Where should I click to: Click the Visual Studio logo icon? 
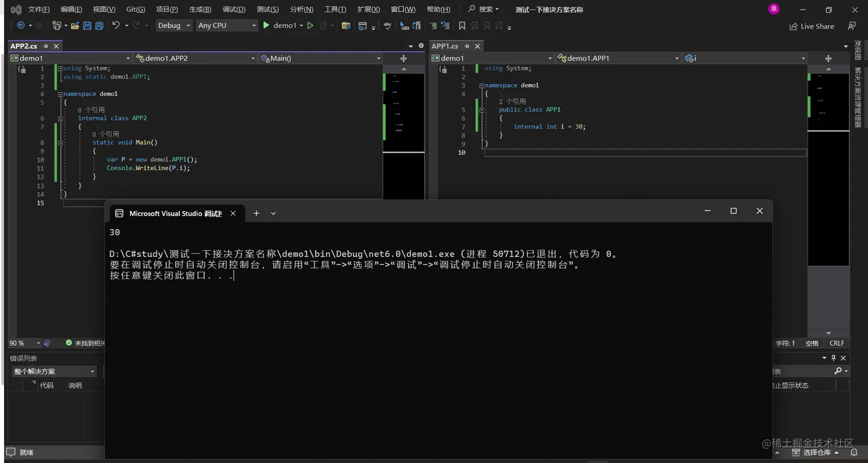coord(16,9)
